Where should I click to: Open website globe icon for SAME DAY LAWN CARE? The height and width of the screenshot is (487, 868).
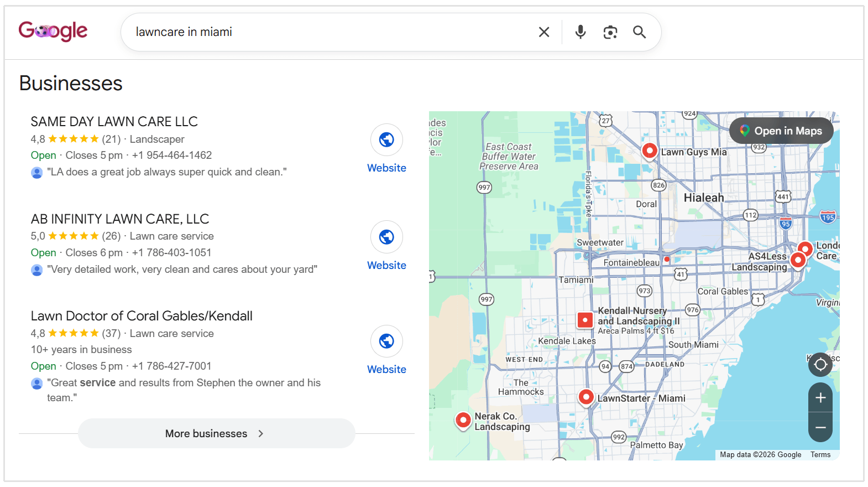[x=386, y=139]
